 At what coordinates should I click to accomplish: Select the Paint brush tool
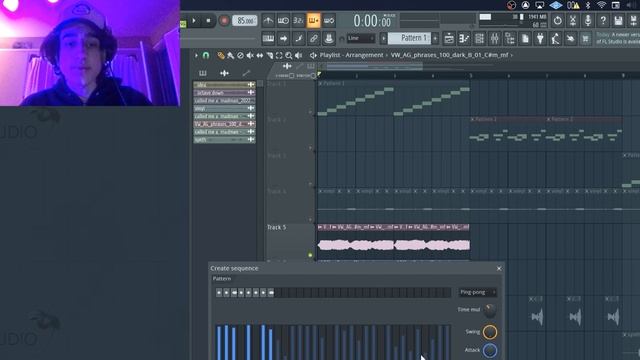click(x=231, y=55)
